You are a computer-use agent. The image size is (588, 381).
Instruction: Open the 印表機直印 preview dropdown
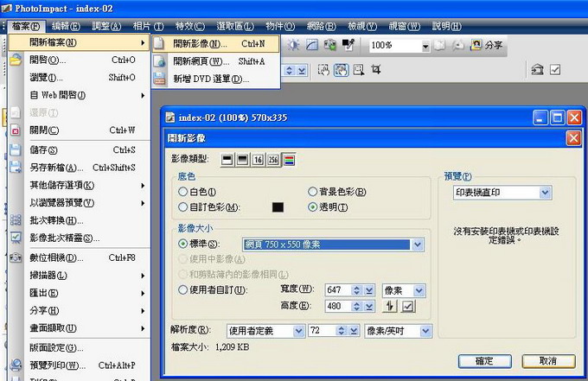(545, 193)
